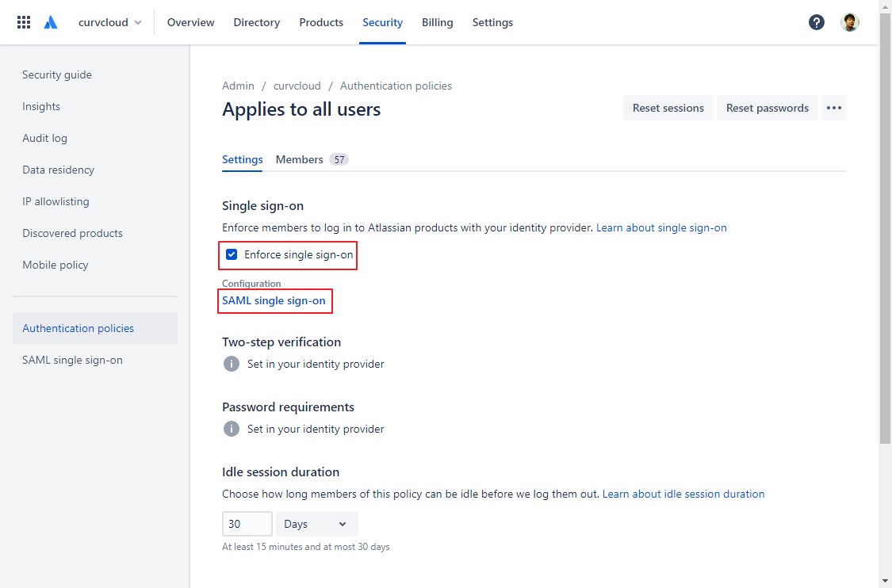Go to the Overview menu item
Image resolution: width=892 pixels, height=588 pixels.
pos(190,22)
